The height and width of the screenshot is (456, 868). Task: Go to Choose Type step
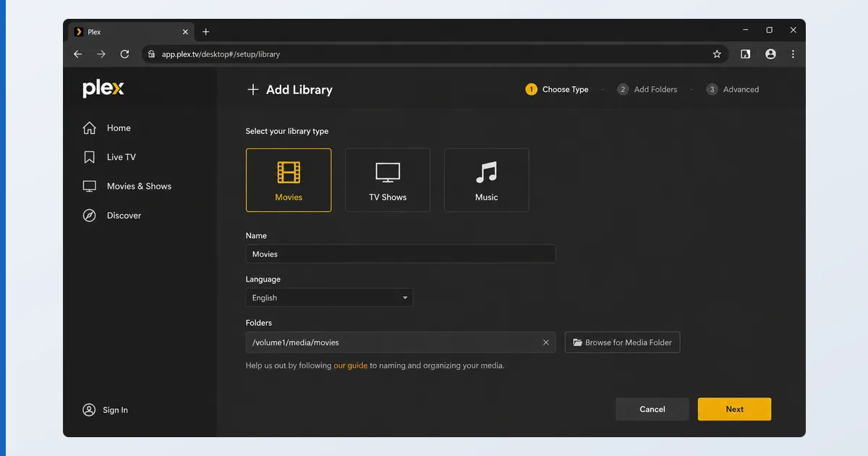557,90
